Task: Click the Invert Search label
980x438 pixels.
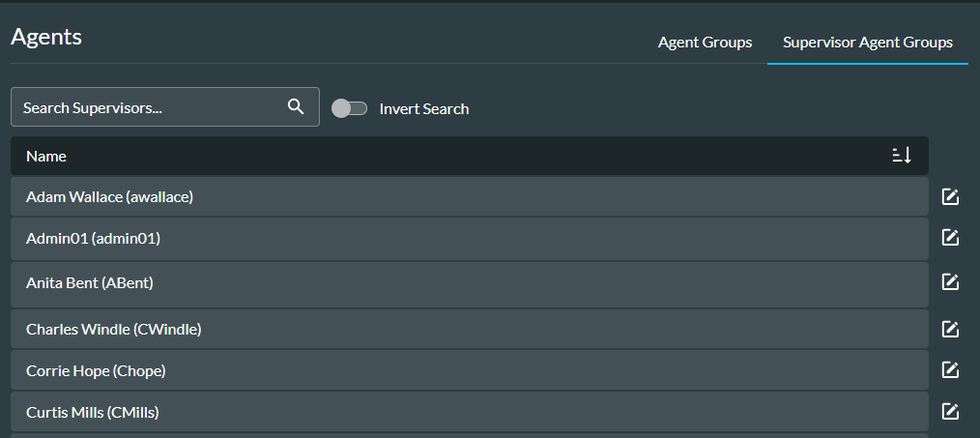Action: point(424,109)
